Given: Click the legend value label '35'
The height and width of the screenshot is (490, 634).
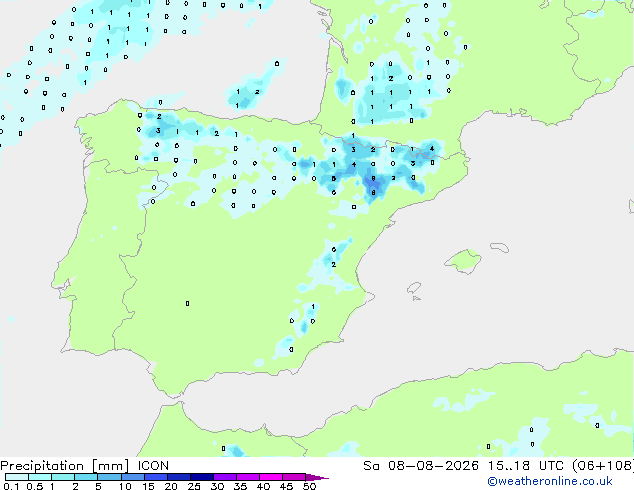Looking at the screenshot, I should coord(240,486).
